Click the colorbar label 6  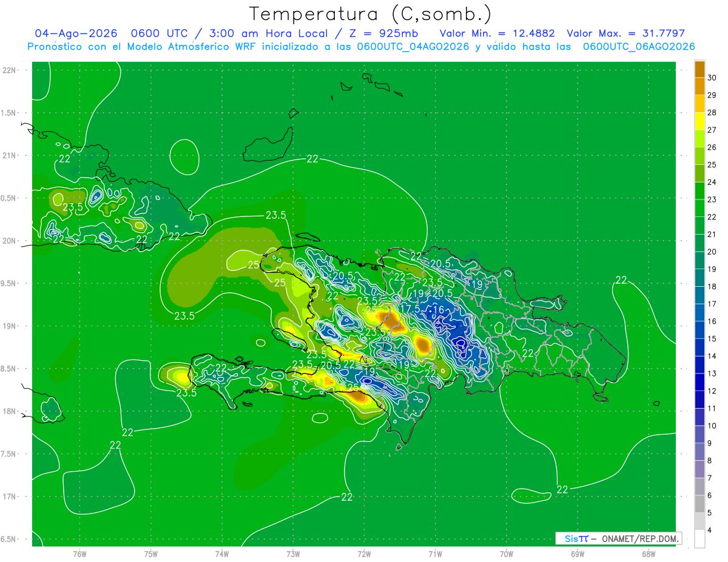pos(709,496)
